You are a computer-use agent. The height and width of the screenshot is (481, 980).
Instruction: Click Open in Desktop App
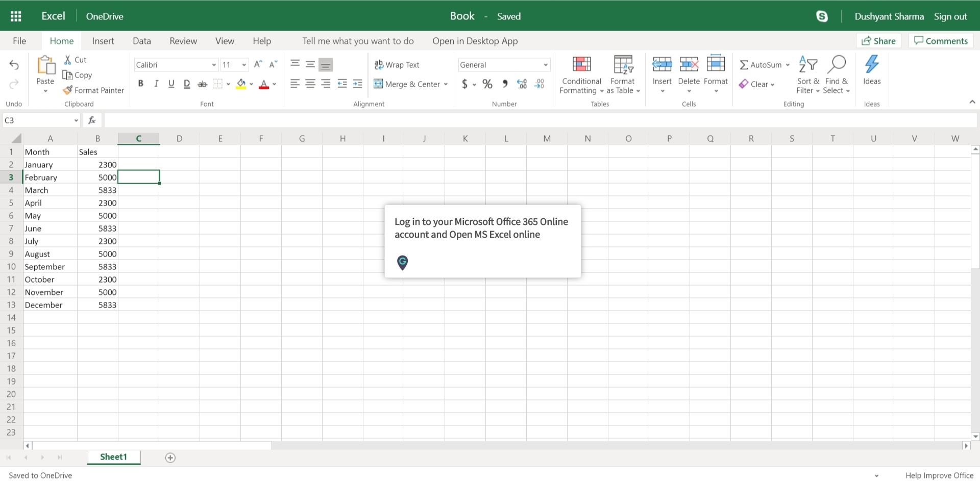(475, 41)
